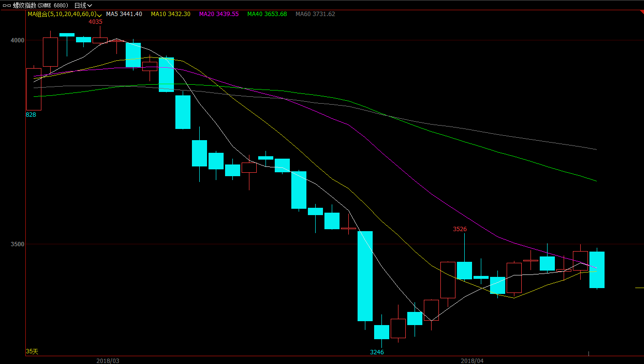The width and height of the screenshot is (644, 364).
Task: Open the 日线 period dropdown
Action: point(83,5)
